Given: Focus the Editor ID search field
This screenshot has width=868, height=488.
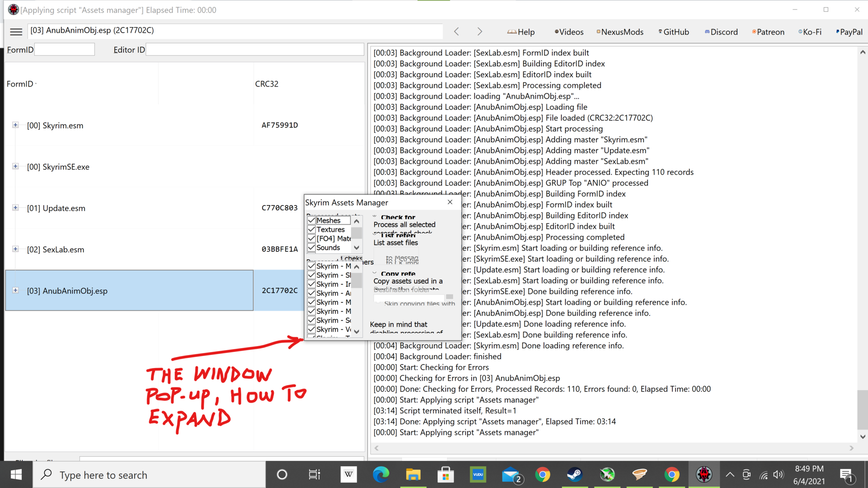Looking at the screenshot, I should coord(255,50).
